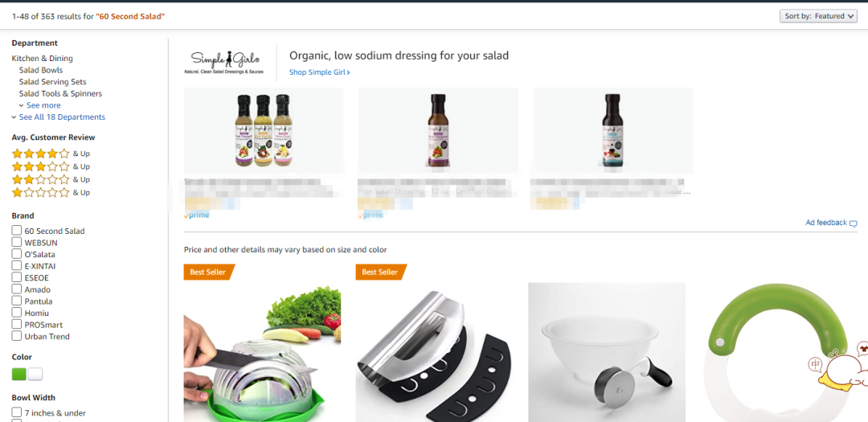Filter by 2 stars & up rating
The height and width of the screenshot is (422, 868).
point(51,179)
